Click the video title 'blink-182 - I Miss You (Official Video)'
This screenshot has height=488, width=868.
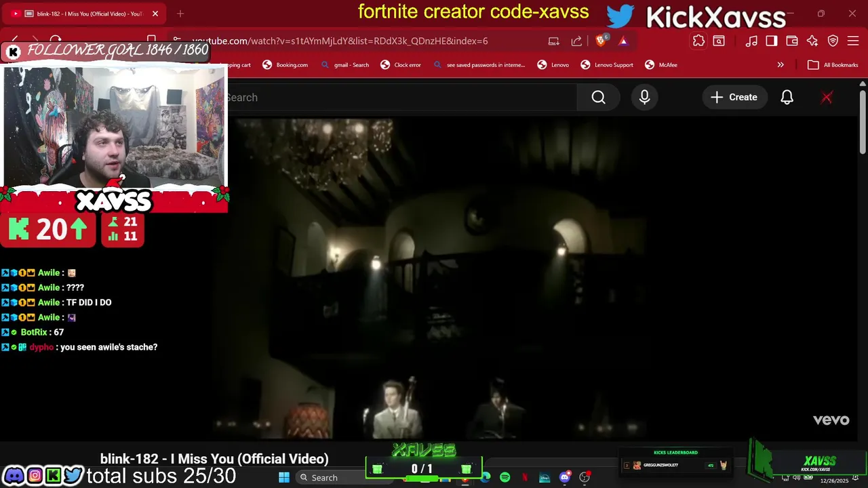tap(214, 459)
